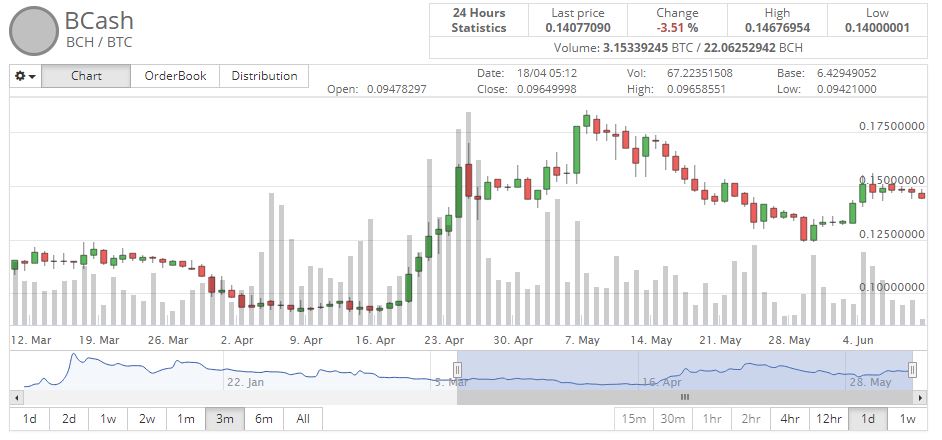The width and height of the screenshot is (942, 440).
Task: Click the navigator left range handle
Action: (457, 369)
